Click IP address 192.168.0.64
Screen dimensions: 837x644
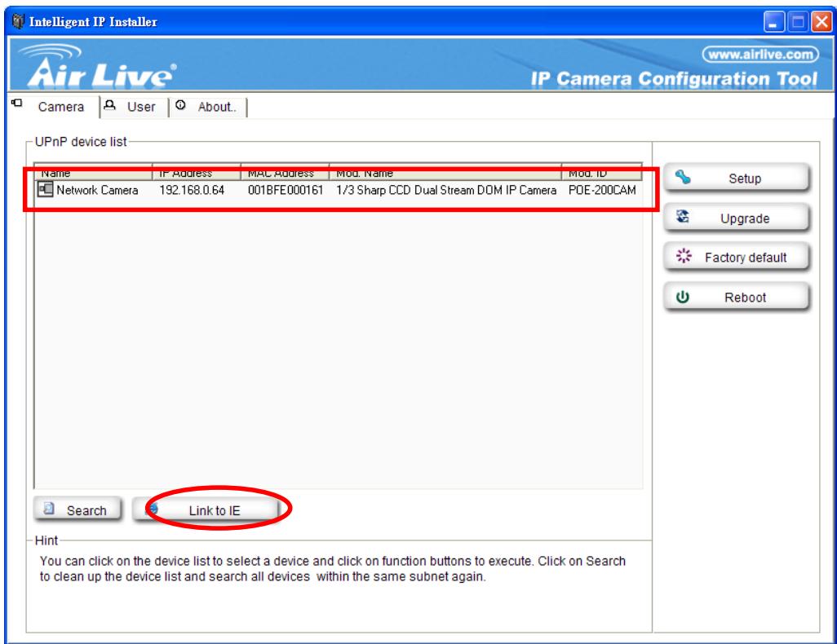pos(192,190)
